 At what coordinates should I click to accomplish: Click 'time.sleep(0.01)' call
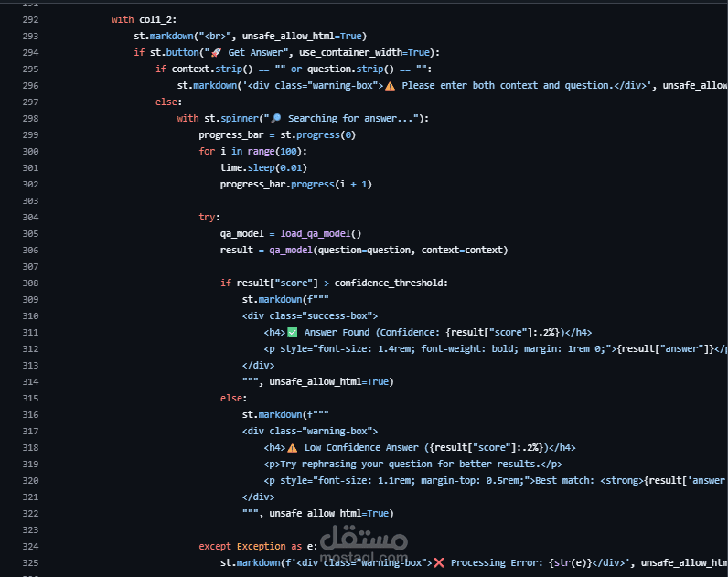click(x=263, y=168)
